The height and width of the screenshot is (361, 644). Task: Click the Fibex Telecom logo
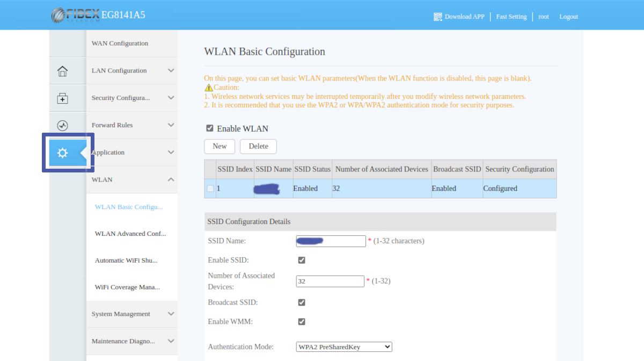point(75,16)
